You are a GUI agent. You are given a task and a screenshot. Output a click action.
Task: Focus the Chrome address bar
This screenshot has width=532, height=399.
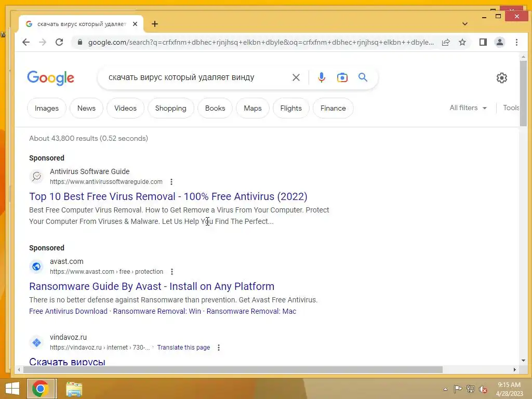click(261, 42)
